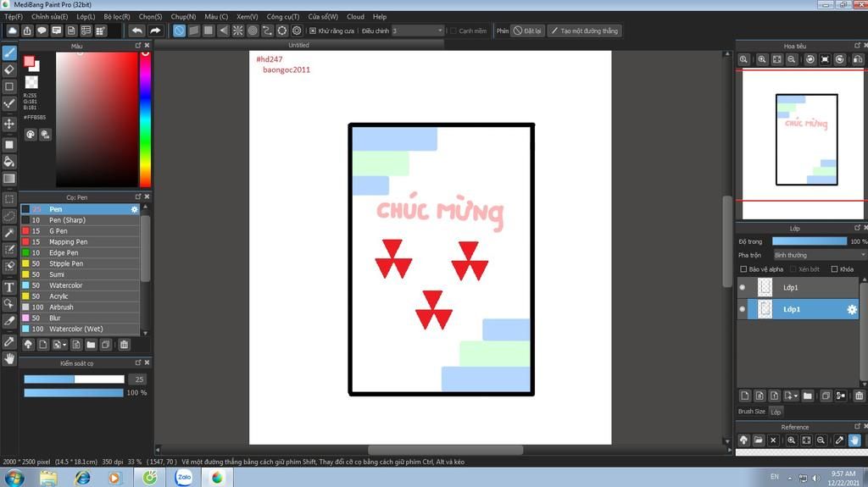Open Zalo from the Windows taskbar

pyautogui.click(x=184, y=477)
